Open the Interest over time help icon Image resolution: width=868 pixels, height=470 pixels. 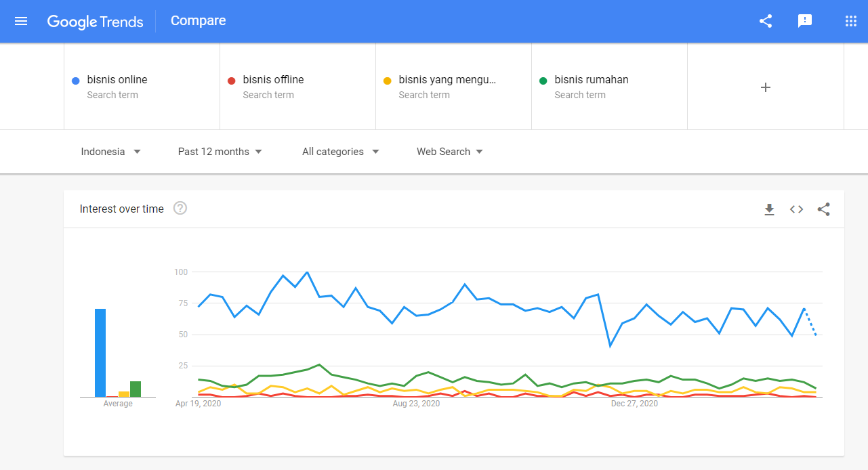tap(180, 209)
